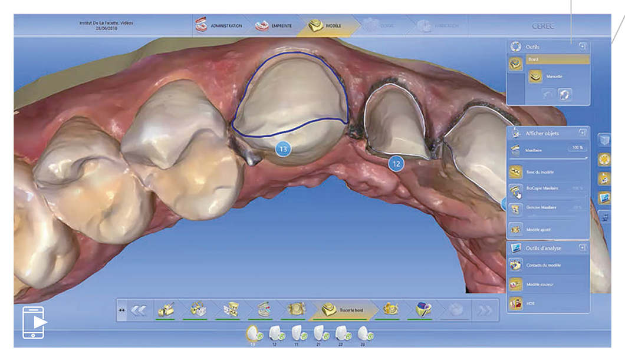Click the reset button under Manuelle
This screenshot has height=364, width=625.
564,95
